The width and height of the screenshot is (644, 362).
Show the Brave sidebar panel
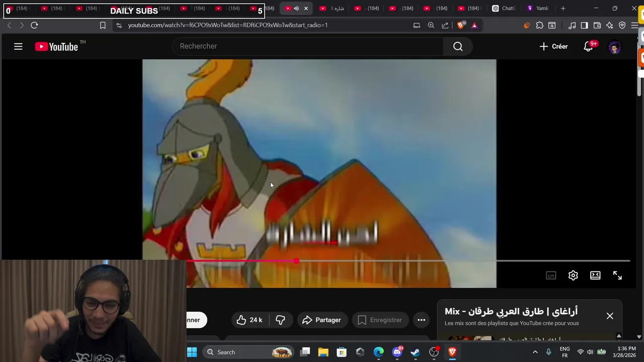tap(584, 25)
